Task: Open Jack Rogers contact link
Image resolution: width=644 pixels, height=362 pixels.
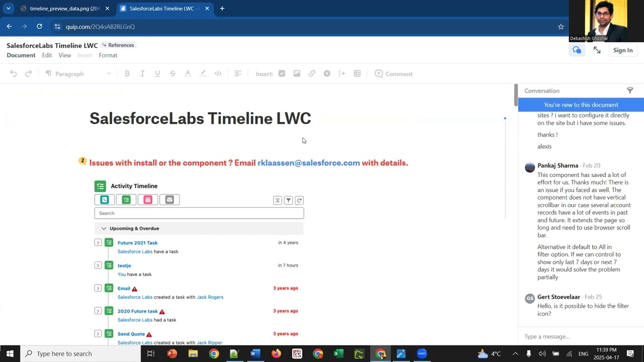Action: [x=210, y=297]
